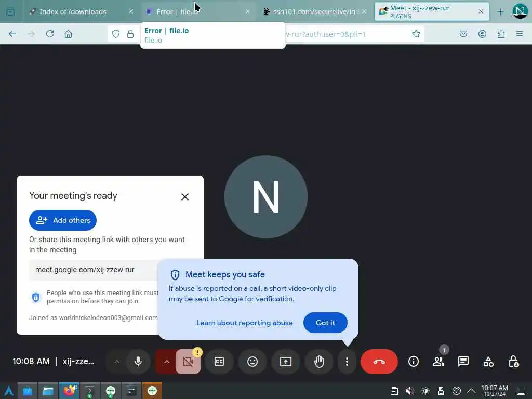Open a new browser tab
The image size is (532, 399).
(x=500, y=12)
